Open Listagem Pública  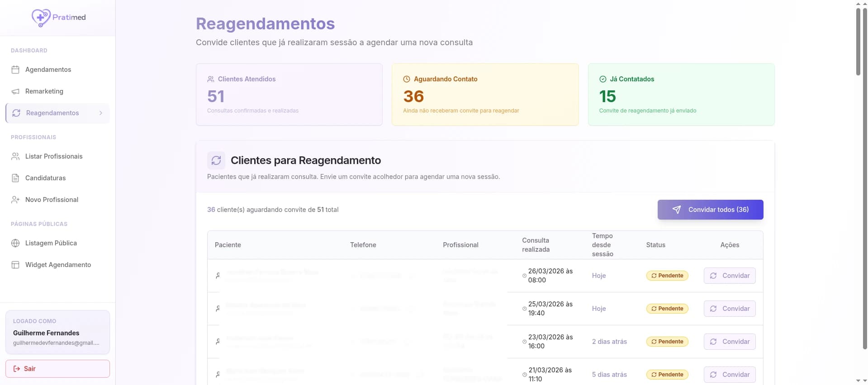click(57, 243)
